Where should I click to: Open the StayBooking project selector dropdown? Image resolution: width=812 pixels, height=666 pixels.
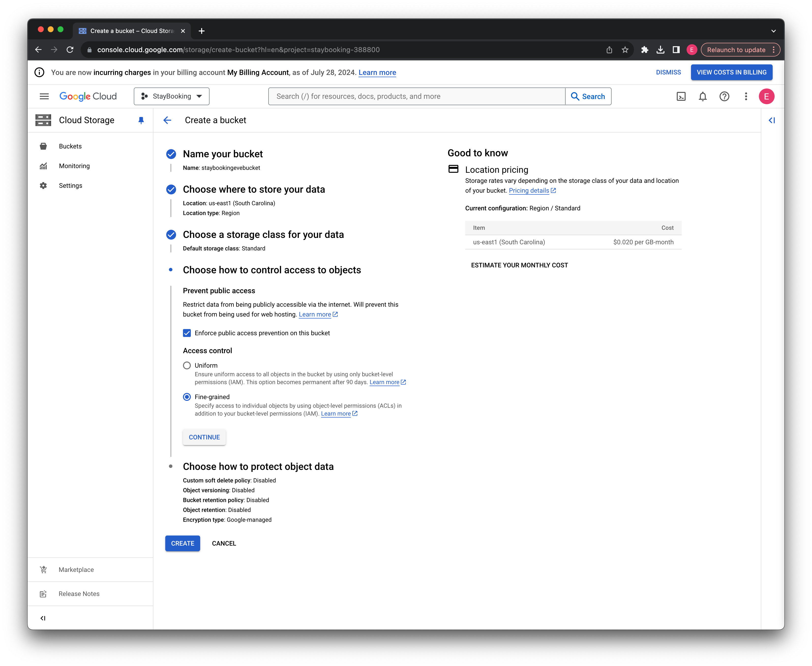point(171,96)
